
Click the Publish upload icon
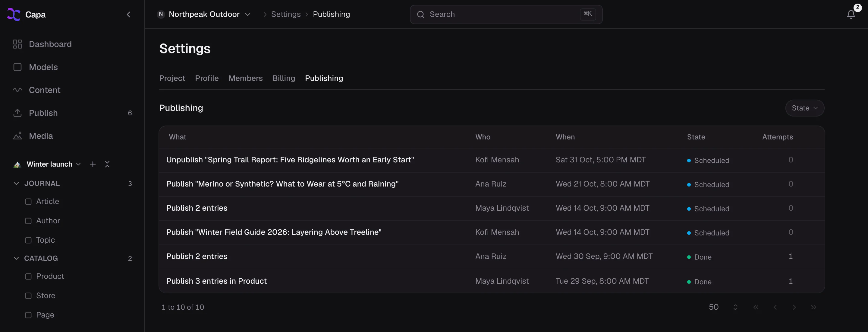click(17, 113)
